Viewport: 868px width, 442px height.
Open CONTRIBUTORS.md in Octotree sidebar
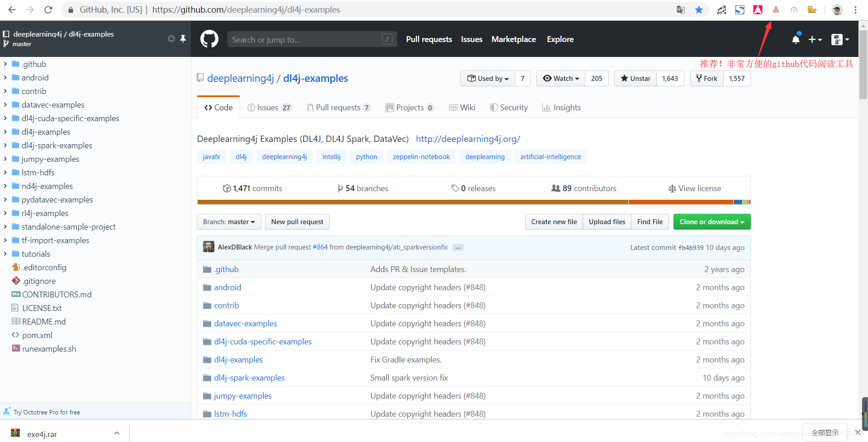pos(57,295)
